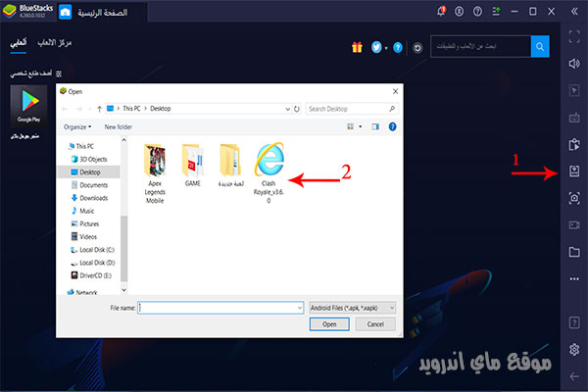Select 3D Objects in navigation tree
Screen dimensions: 588x392
(89, 160)
